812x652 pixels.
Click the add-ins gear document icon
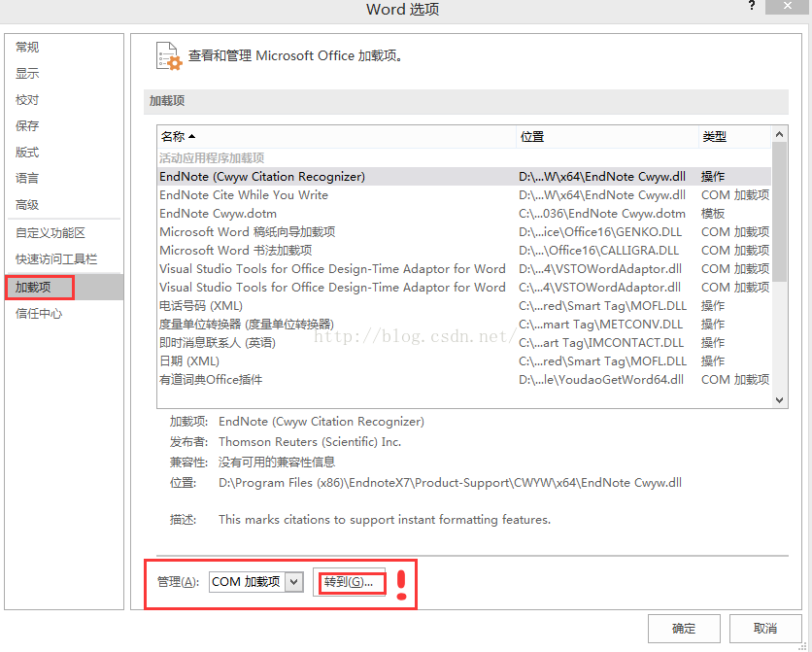[169, 56]
